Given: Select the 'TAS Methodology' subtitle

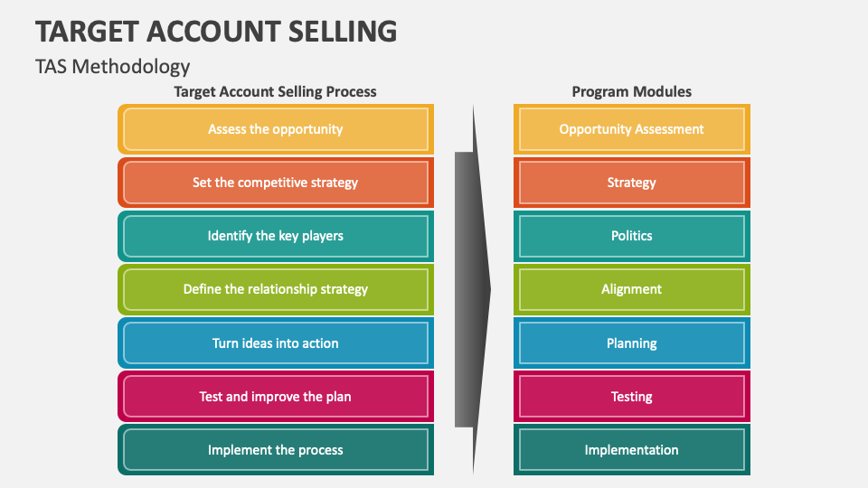Looking at the screenshot, I should (113, 66).
